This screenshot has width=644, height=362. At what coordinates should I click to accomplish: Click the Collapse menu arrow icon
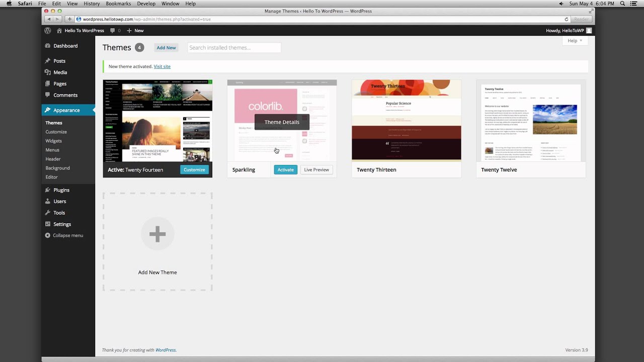(48, 235)
